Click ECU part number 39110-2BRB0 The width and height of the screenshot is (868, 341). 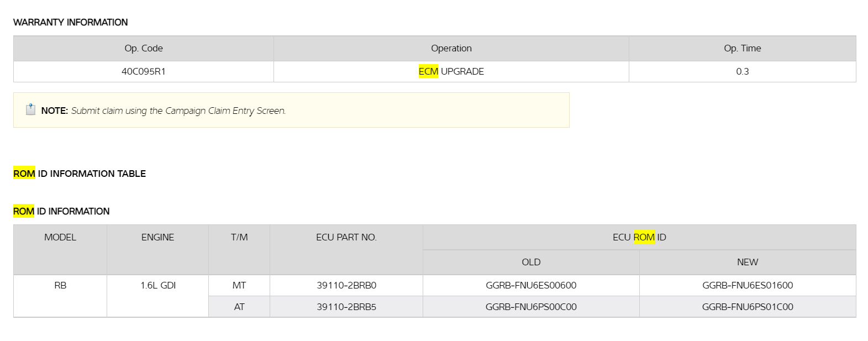point(346,285)
